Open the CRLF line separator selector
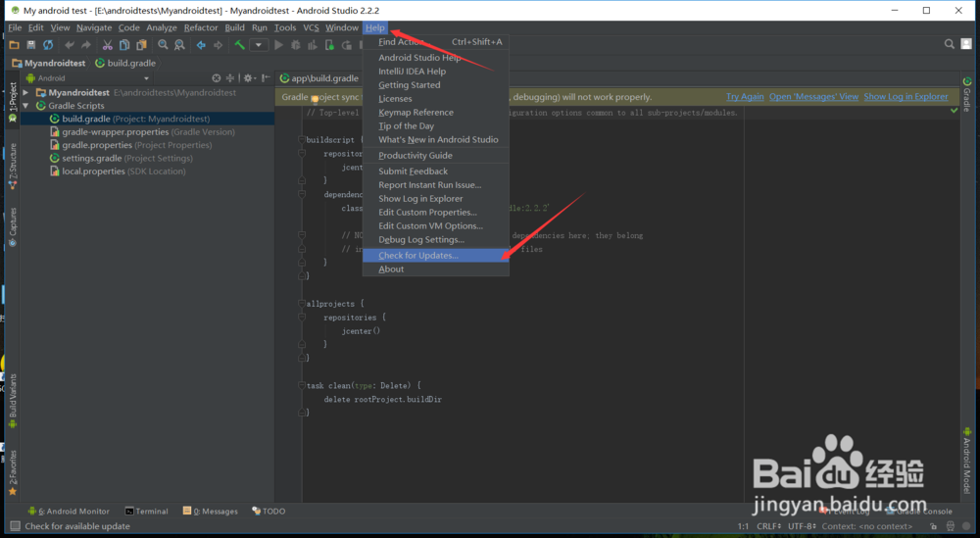The width and height of the screenshot is (980, 538). coord(768,526)
